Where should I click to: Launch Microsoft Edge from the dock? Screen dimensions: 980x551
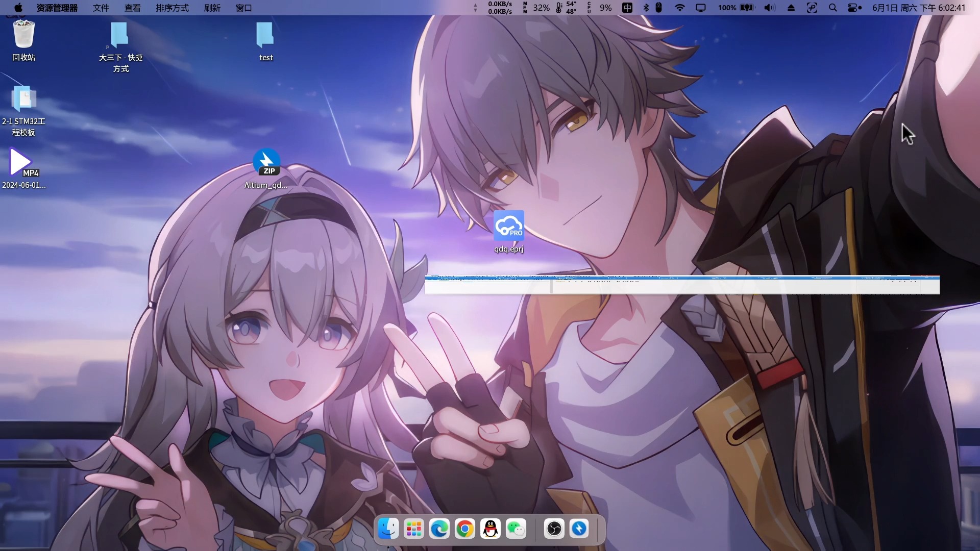click(x=439, y=529)
